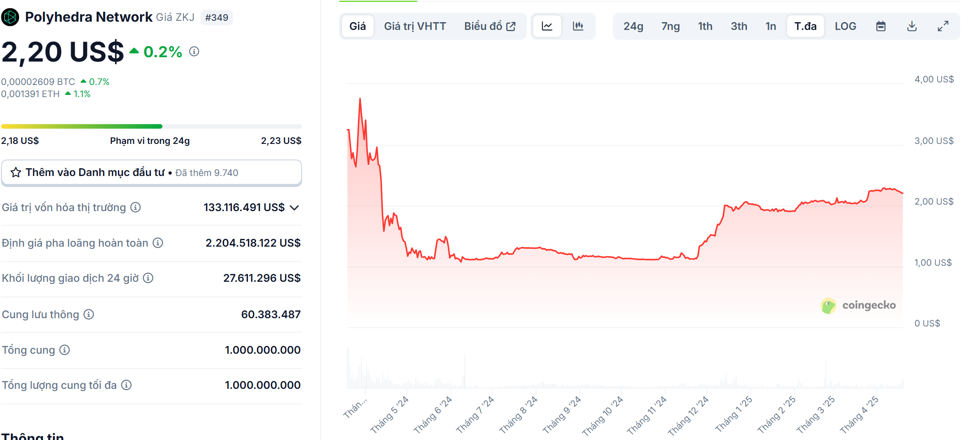Click the #349 rank badge
Viewport: 980px width, 440px height.
[217, 17]
